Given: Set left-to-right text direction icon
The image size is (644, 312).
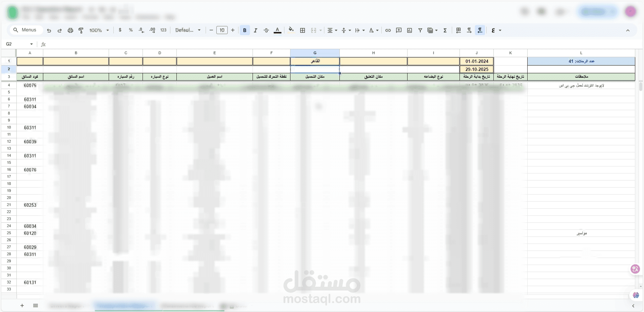Looking at the screenshot, I should [469, 30].
